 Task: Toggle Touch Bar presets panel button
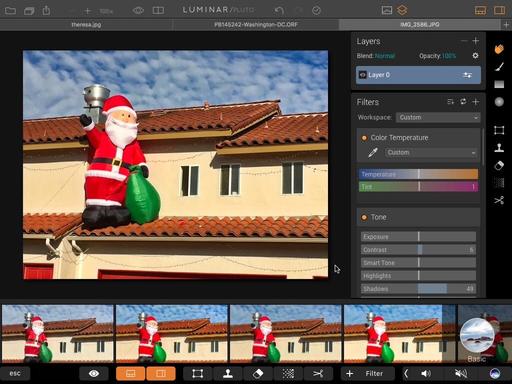click(131, 373)
